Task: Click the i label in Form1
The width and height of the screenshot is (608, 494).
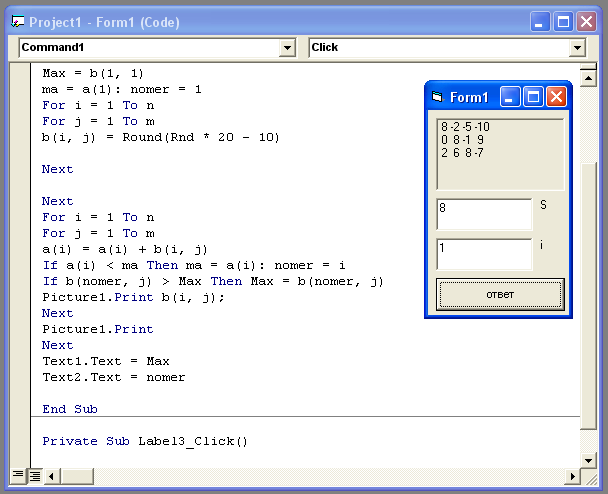Action: click(x=542, y=245)
